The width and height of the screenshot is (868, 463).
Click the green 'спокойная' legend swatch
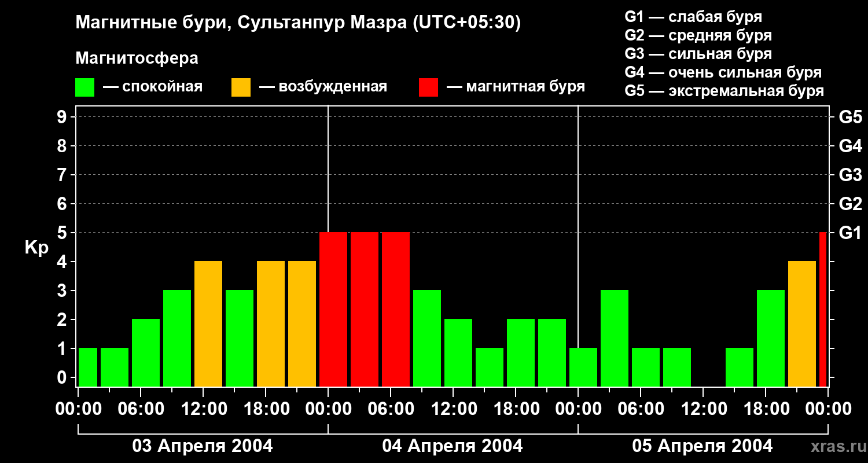point(85,87)
